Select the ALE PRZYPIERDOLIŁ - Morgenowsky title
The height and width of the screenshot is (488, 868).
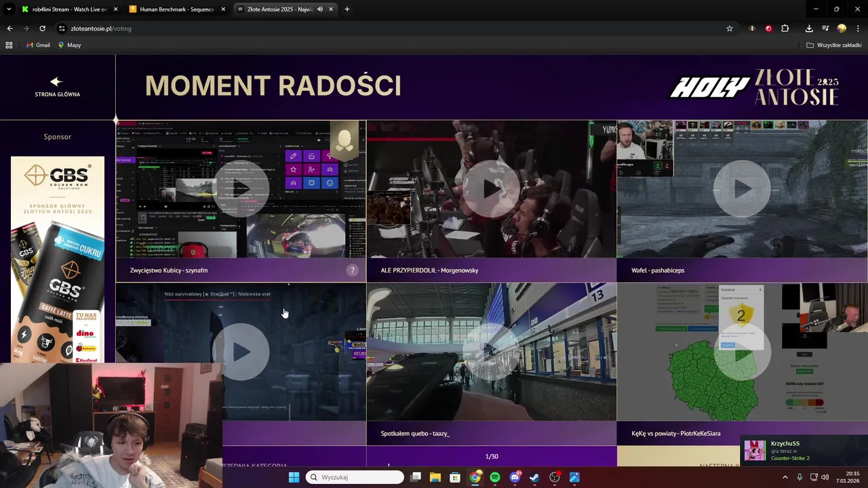coord(429,270)
